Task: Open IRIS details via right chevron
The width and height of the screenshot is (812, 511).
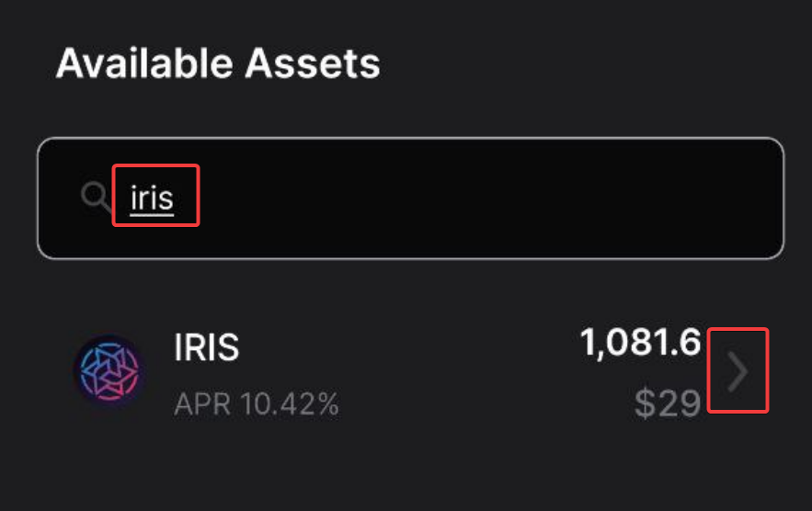Action: click(x=738, y=372)
